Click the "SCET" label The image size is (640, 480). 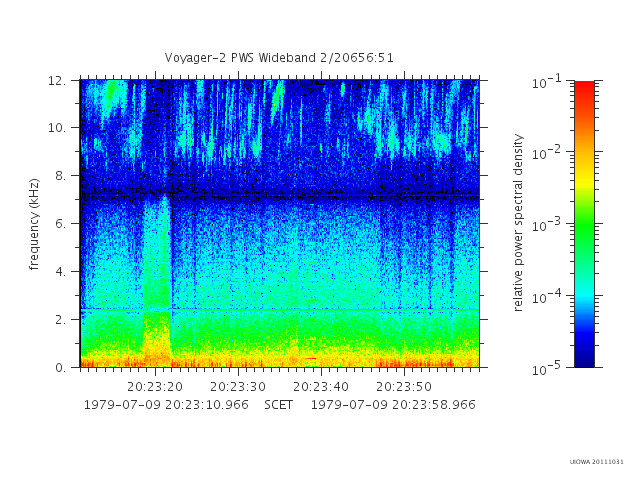pyautogui.click(x=278, y=405)
